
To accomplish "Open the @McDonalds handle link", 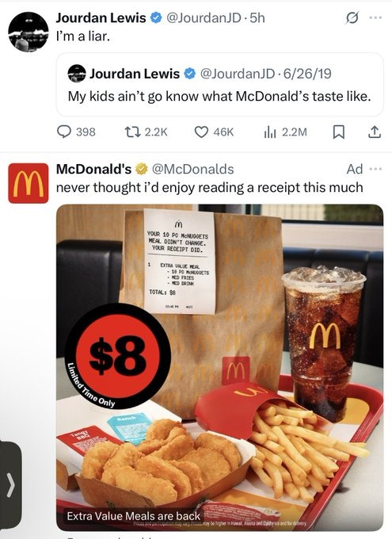I will coord(192,169).
